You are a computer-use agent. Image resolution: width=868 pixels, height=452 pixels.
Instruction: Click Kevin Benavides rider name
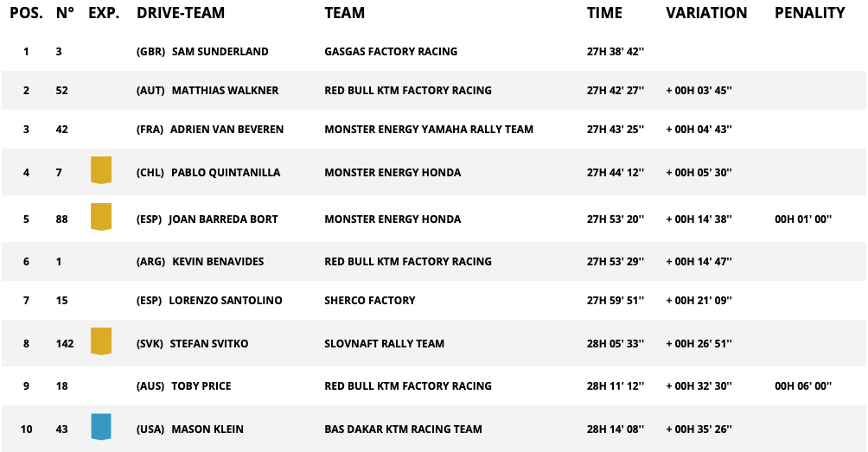(218, 261)
